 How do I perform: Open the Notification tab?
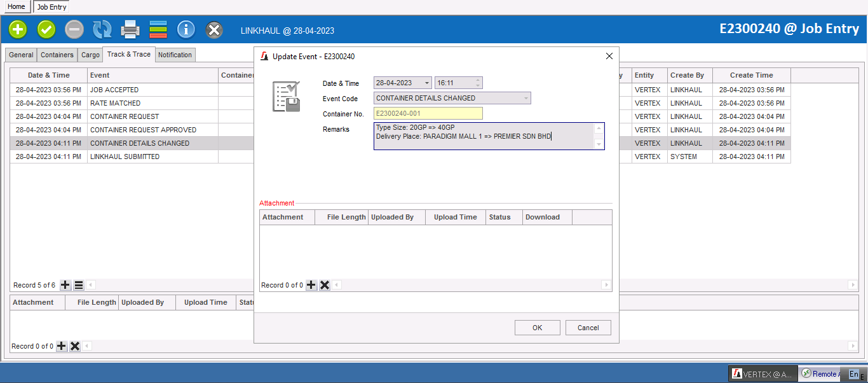175,55
